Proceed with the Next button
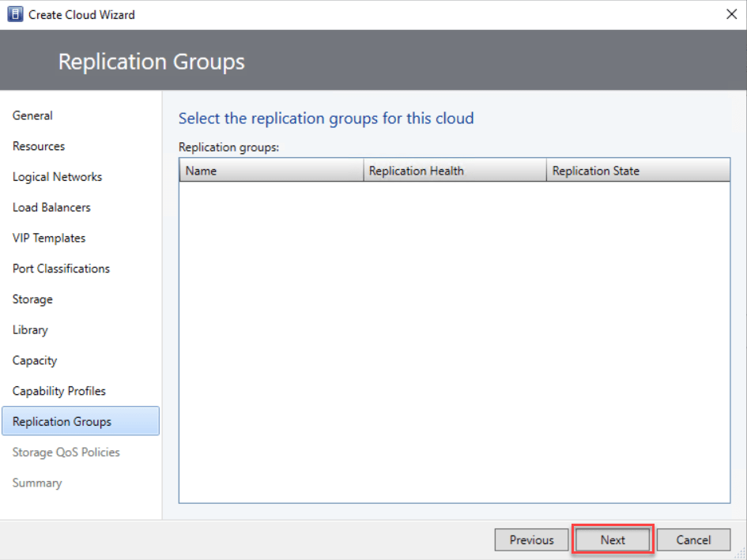 click(613, 540)
